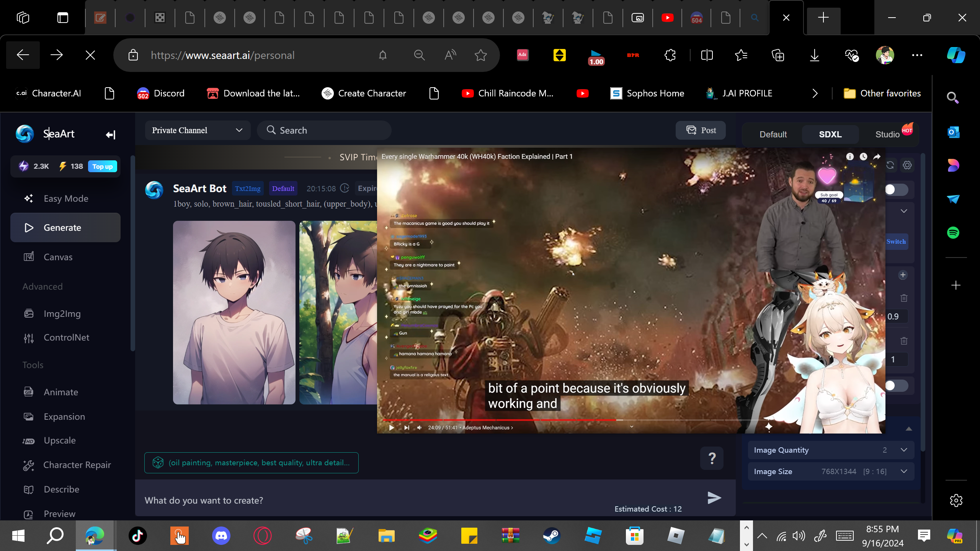The height and width of the screenshot is (551, 980).
Task: Open the generation settings gear icon
Action: 907,165
